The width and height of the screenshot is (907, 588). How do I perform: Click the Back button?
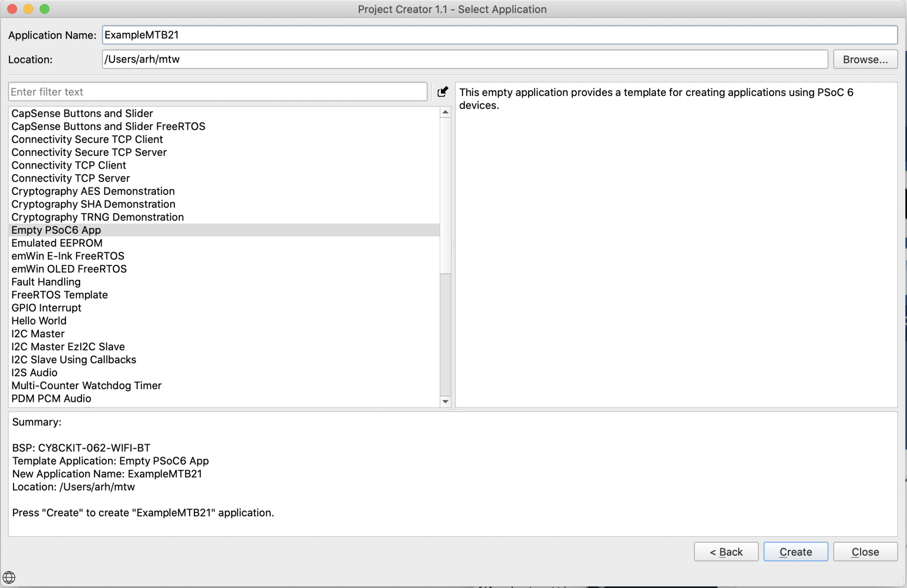725,551
